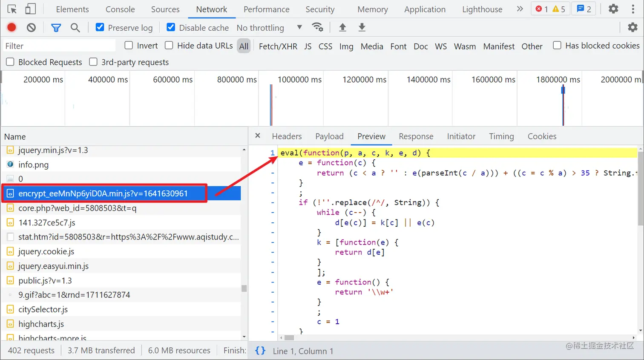Switch to Sources tab

(x=165, y=9)
